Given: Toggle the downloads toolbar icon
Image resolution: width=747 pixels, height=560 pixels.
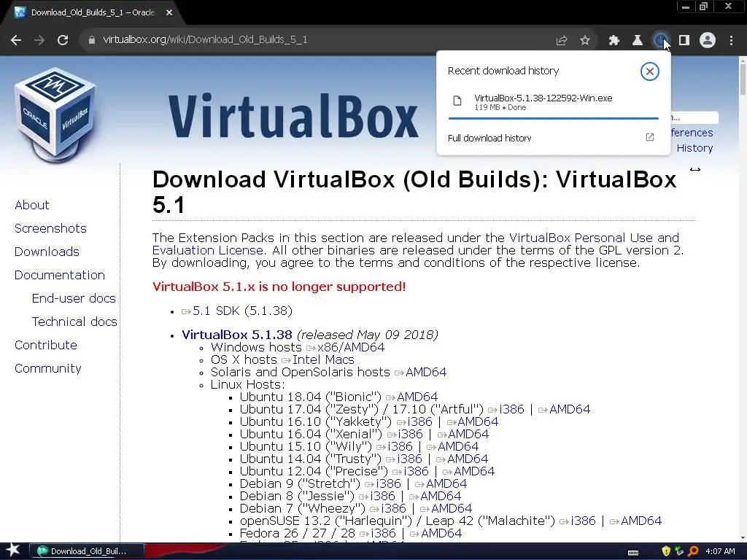Looking at the screenshot, I should pyautogui.click(x=660, y=41).
